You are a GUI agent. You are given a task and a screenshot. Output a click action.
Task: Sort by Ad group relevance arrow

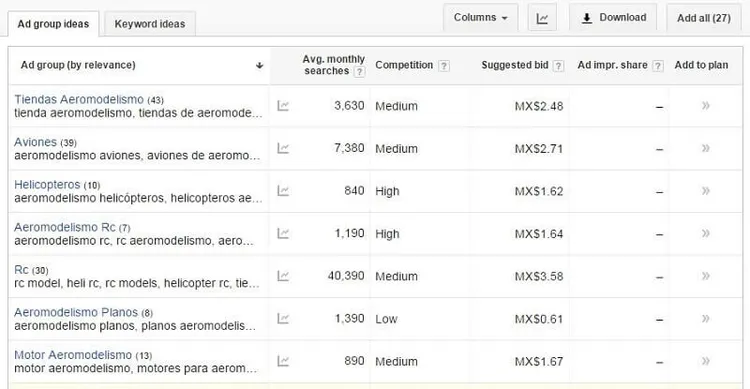[259, 66]
